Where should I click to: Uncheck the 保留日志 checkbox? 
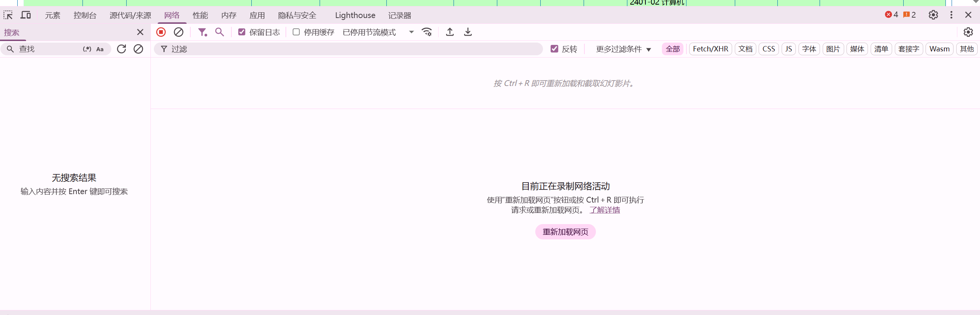pos(242,32)
